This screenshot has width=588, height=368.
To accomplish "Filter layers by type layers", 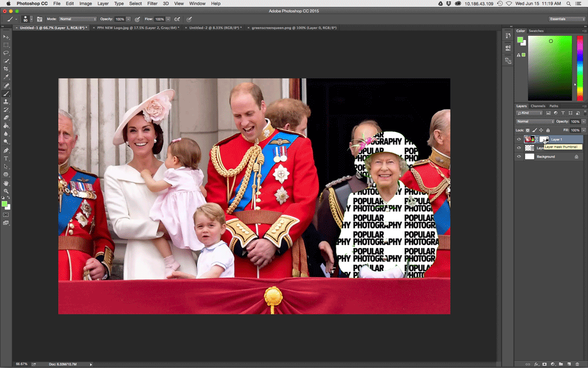I will click(x=563, y=113).
